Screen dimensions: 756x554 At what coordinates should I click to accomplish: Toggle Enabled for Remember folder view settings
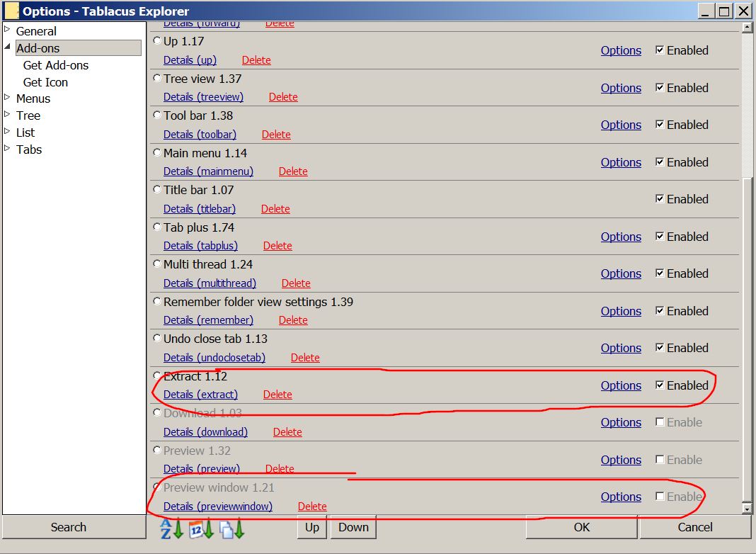[660, 310]
